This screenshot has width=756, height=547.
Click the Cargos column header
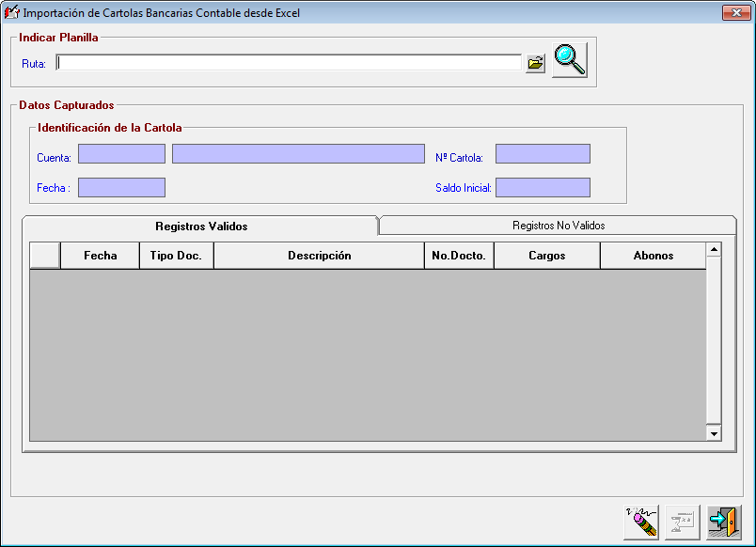(x=546, y=256)
